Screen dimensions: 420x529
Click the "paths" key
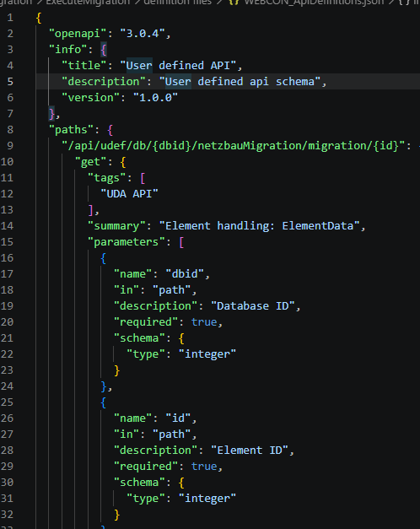coord(71,130)
